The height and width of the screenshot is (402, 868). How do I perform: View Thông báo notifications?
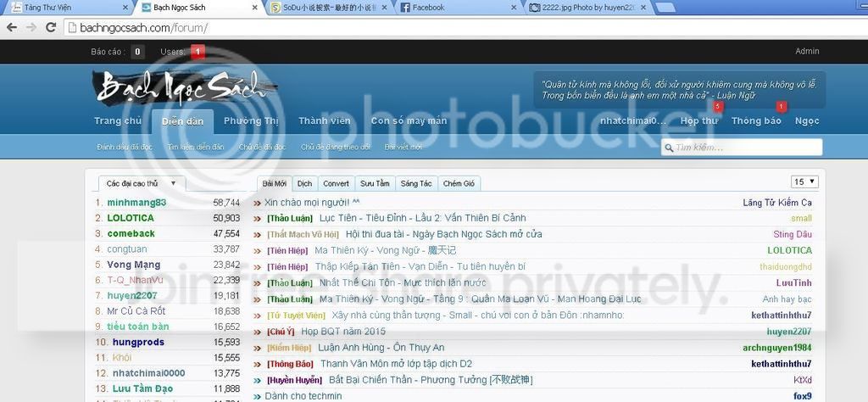click(x=756, y=121)
